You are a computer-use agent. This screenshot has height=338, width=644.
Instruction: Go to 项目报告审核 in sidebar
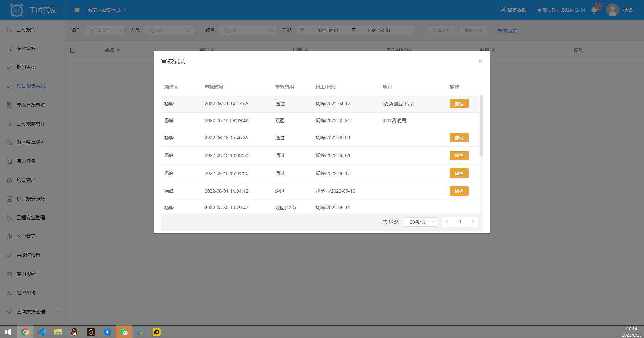[x=31, y=86]
